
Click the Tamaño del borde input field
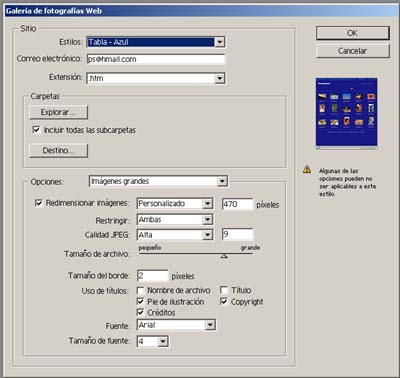pos(153,276)
